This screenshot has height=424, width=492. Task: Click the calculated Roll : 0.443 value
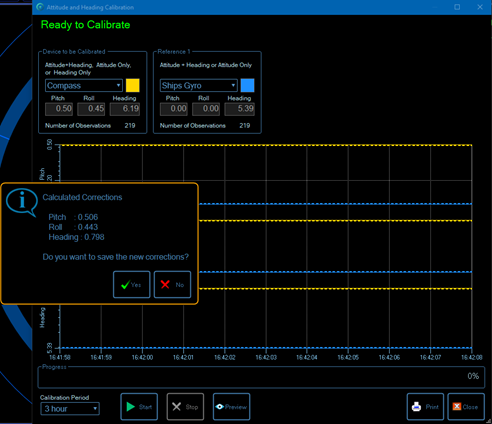[73, 227]
